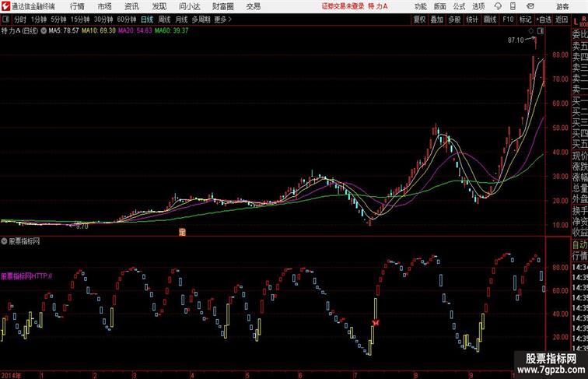Switch to the 15分钟 period tab
This screenshot has height=379, width=588.
pos(80,19)
